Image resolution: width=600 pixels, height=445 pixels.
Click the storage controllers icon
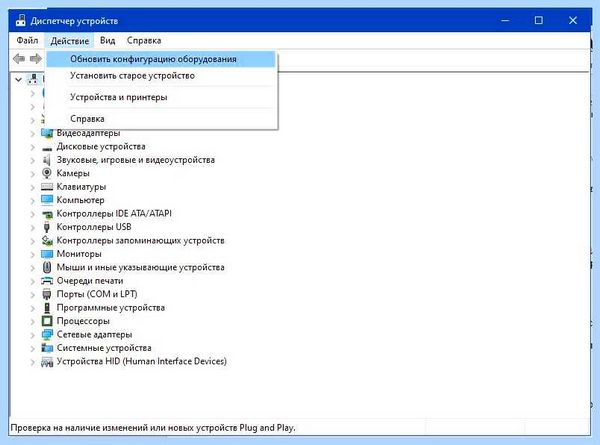47,240
